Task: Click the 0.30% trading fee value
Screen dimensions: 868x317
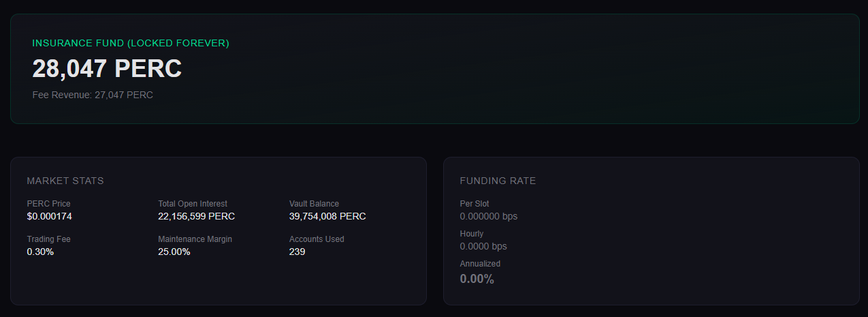Action: click(x=40, y=252)
